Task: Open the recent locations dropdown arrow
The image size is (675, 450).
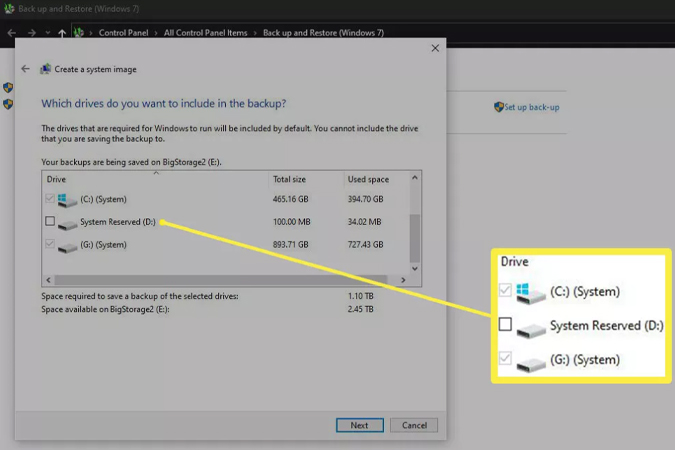Action: (48, 32)
